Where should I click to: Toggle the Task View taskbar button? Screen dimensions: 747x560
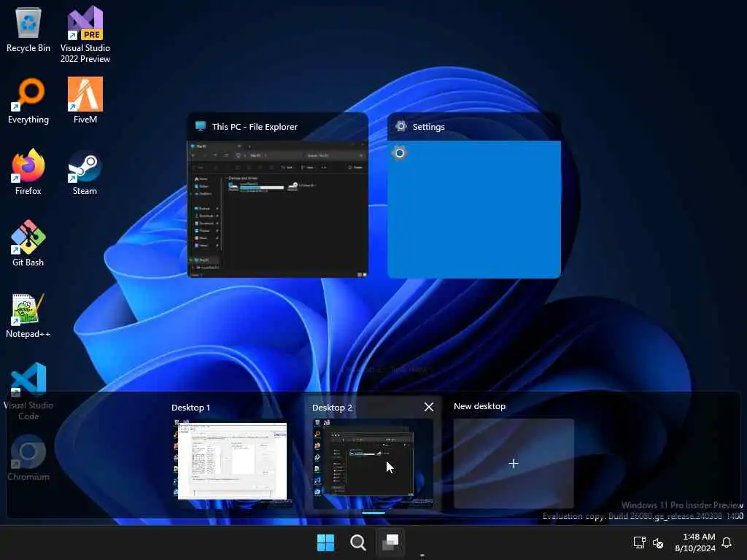click(390, 542)
